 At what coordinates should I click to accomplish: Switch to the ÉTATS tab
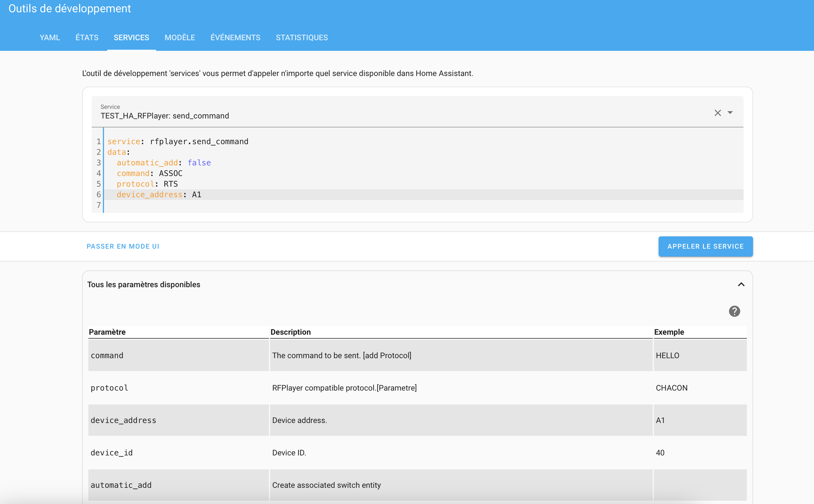pos(87,38)
